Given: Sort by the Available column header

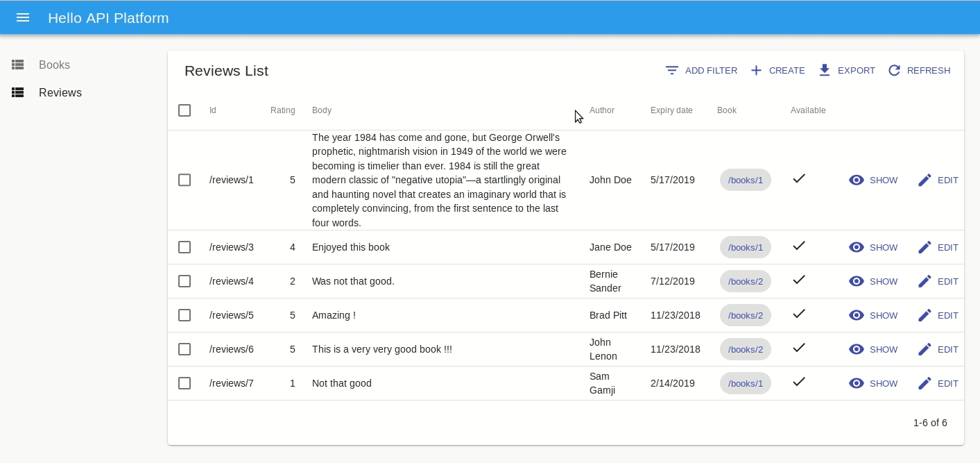Looking at the screenshot, I should 808,110.
